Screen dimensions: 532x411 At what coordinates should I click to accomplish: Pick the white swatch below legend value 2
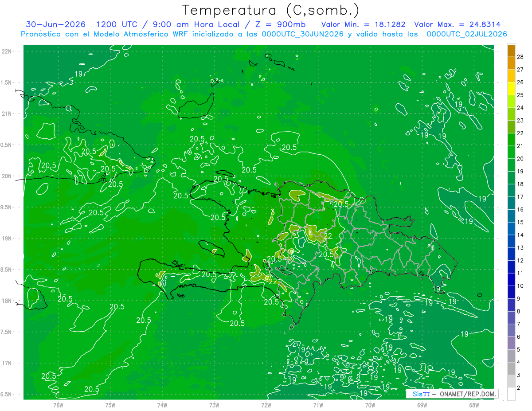pyautogui.click(x=511, y=394)
